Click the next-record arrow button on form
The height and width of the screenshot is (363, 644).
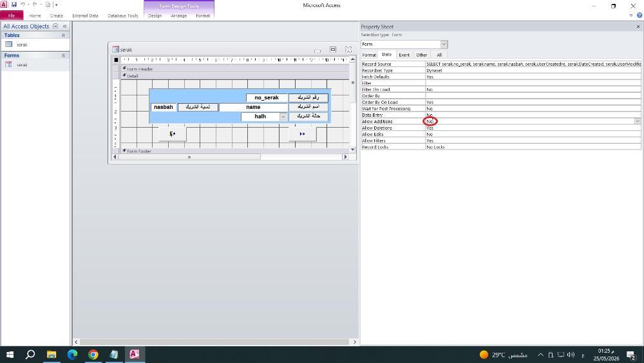(302, 134)
